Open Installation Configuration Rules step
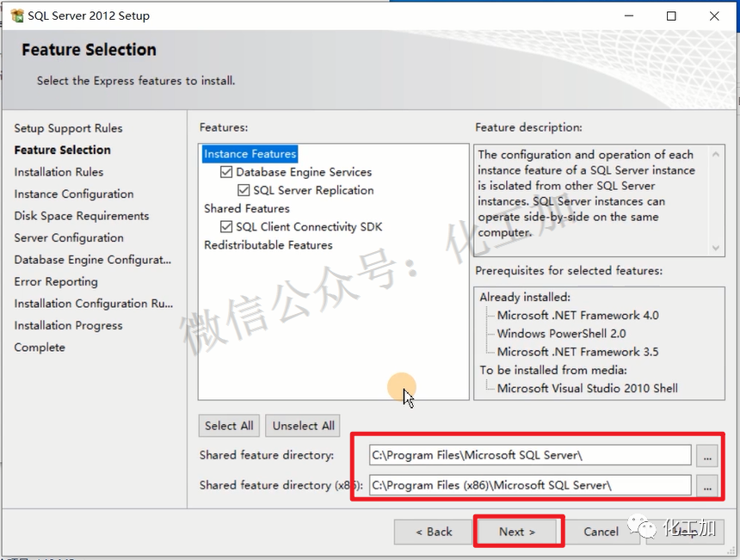Image resolution: width=740 pixels, height=560 pixels. (x=94, y=304)
